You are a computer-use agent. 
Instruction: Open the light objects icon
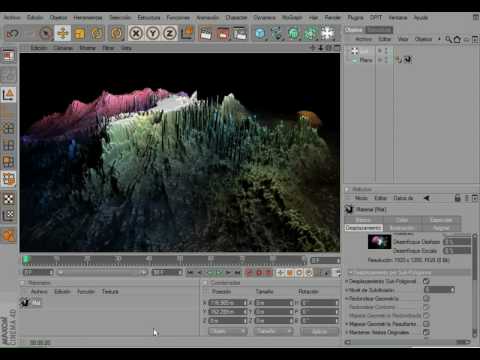pos(328,34)
